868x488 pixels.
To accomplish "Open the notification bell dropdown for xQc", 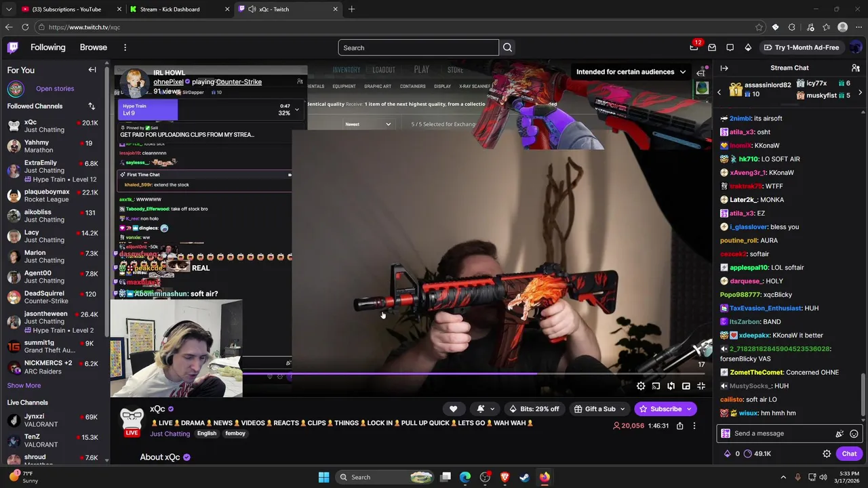I will (x=486, y=409).
